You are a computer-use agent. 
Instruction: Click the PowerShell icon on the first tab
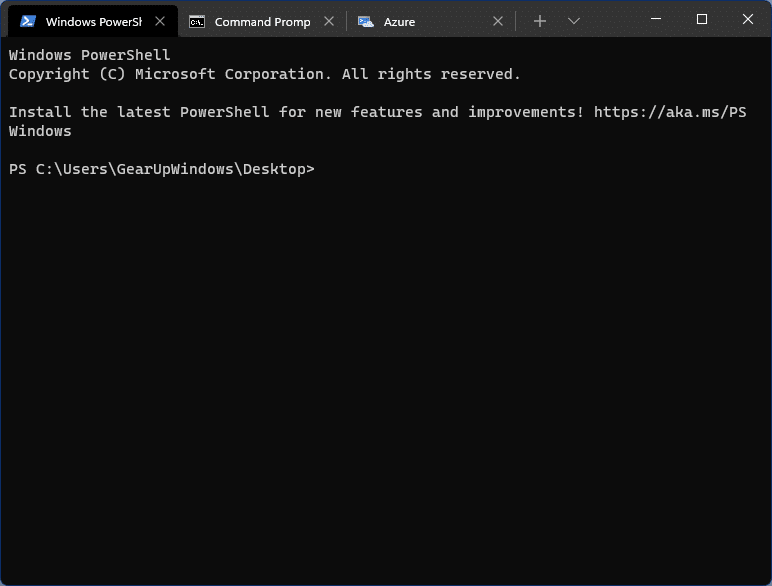point(28,21)
